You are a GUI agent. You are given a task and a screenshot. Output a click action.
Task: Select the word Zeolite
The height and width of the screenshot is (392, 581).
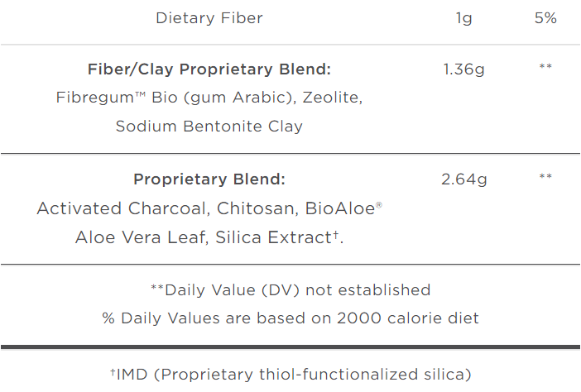tap(332, 98)
